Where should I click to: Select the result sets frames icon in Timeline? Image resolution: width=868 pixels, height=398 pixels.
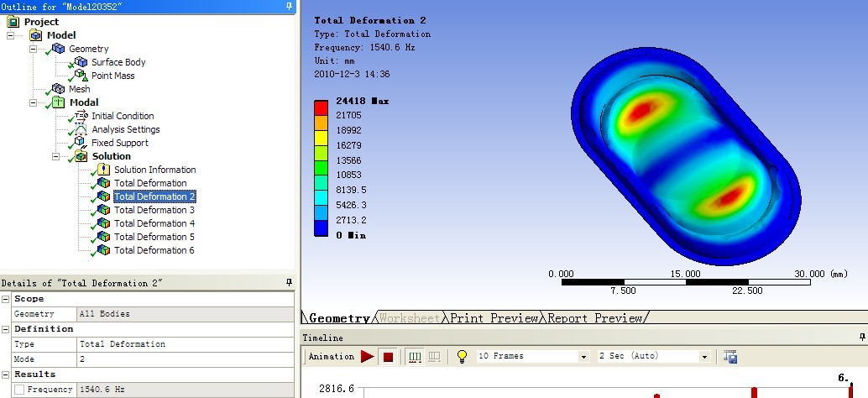(x=435, y=357)
